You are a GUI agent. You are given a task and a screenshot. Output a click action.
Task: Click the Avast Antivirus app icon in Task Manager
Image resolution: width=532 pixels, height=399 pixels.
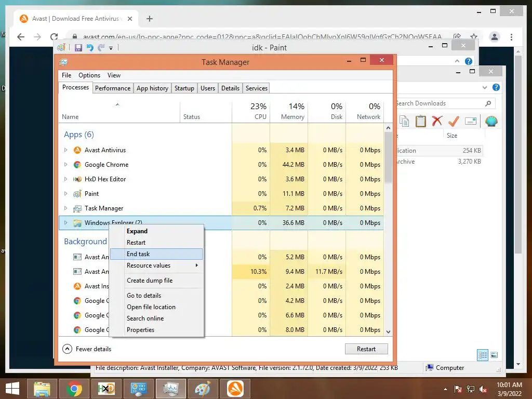point(77,150)
